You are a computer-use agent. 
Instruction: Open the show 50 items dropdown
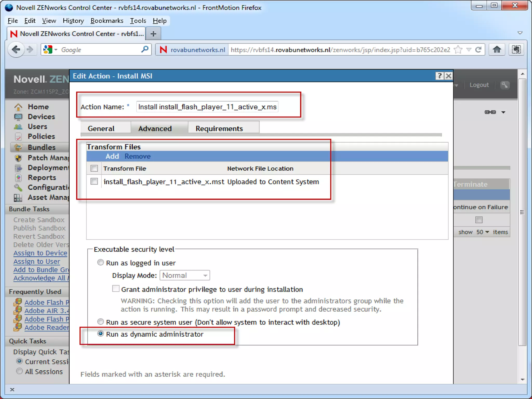coord(482,232)
